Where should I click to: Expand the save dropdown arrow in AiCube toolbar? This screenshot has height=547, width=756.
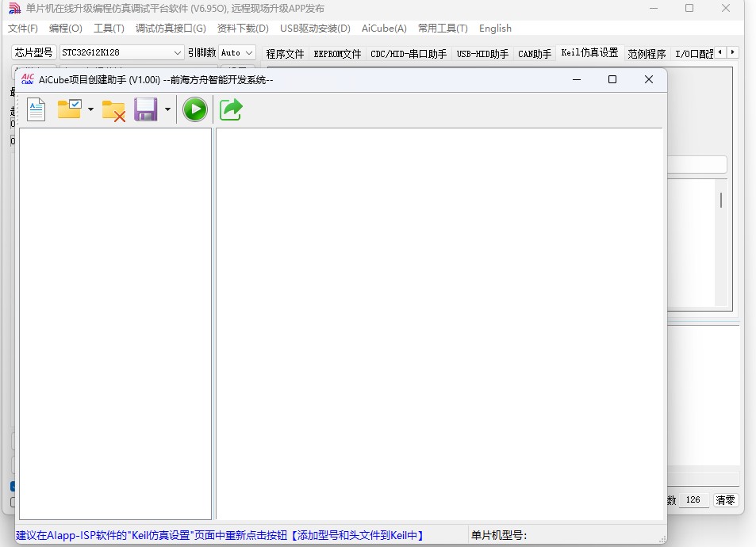pos(167,109)
